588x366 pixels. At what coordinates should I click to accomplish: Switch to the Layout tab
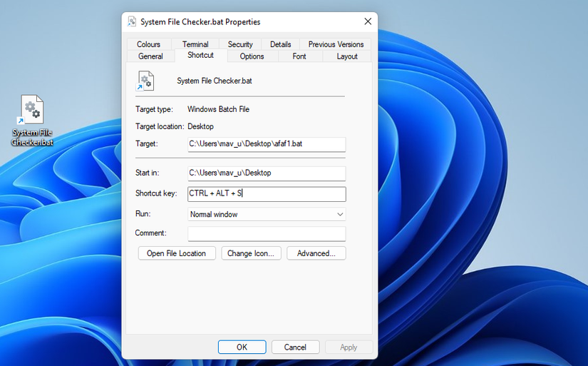click(x=347, y=56)
